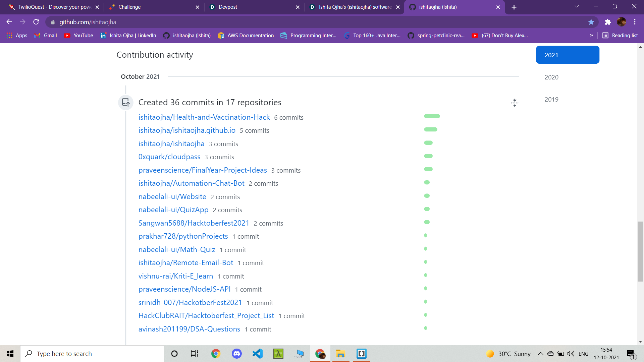644x362 pixels.
Task: Open the Discord app in the taskbar
Action: click(237, 354)
